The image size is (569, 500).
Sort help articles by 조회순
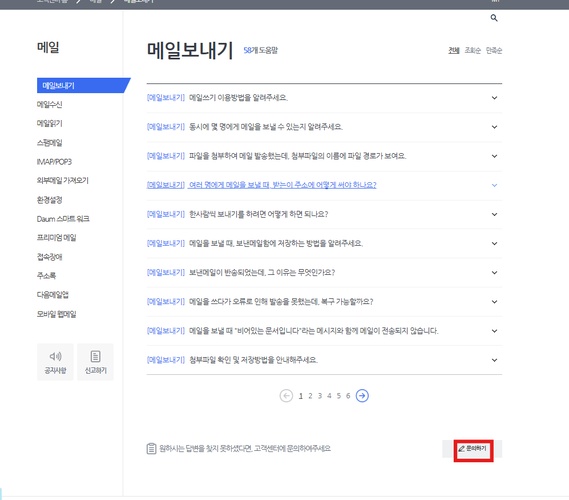point(472,50)
